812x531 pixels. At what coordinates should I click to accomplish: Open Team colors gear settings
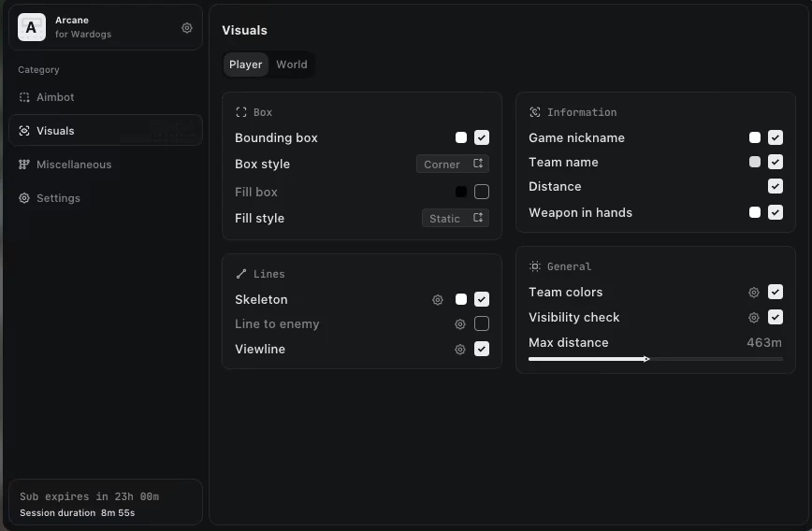(x=754, y=293)
